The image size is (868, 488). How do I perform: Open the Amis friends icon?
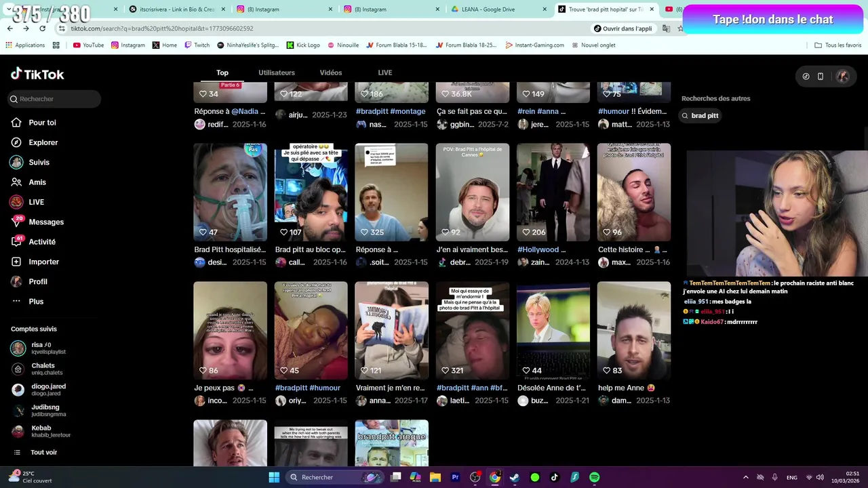16,182
